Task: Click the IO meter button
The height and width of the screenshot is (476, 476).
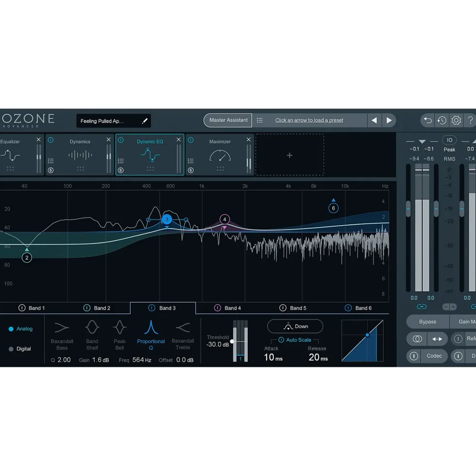Action: (449, 140)
